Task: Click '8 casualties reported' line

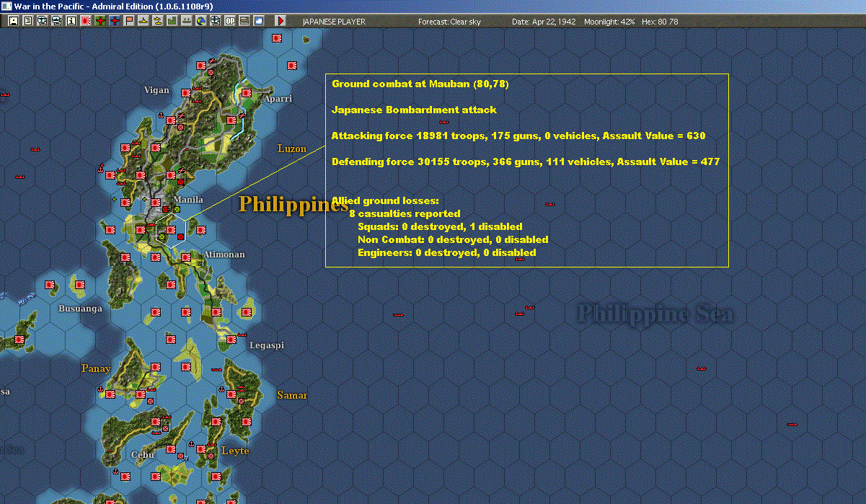Action: click(x=405, y=213)
